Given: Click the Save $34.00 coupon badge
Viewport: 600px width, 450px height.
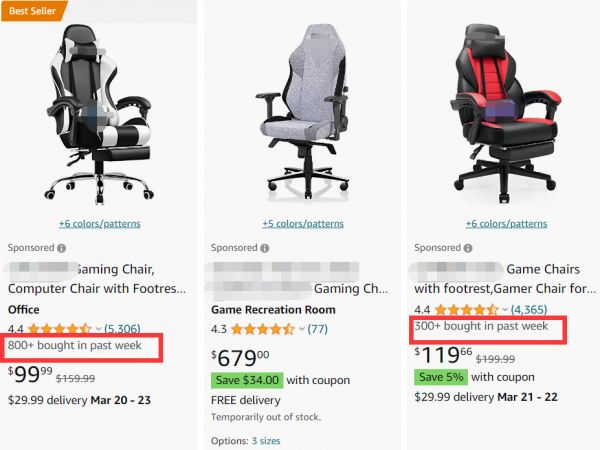Looking at the screenshot, I should click(247, 380).
